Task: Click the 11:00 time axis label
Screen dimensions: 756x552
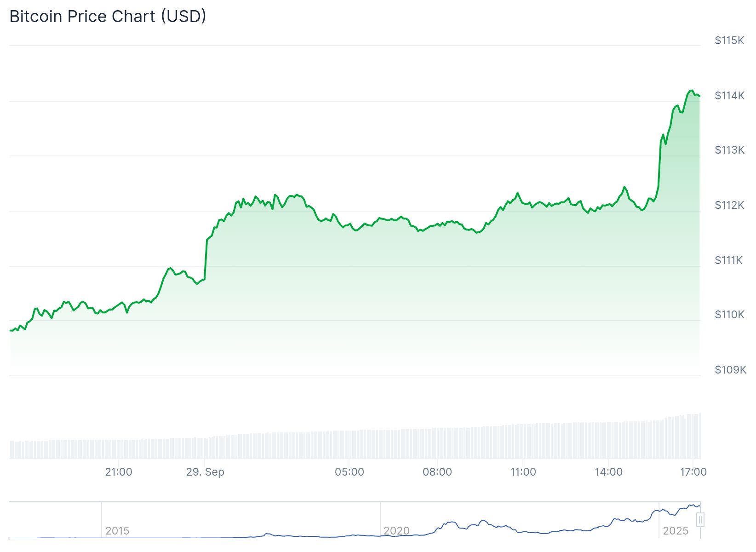Action: pos(523,472)
